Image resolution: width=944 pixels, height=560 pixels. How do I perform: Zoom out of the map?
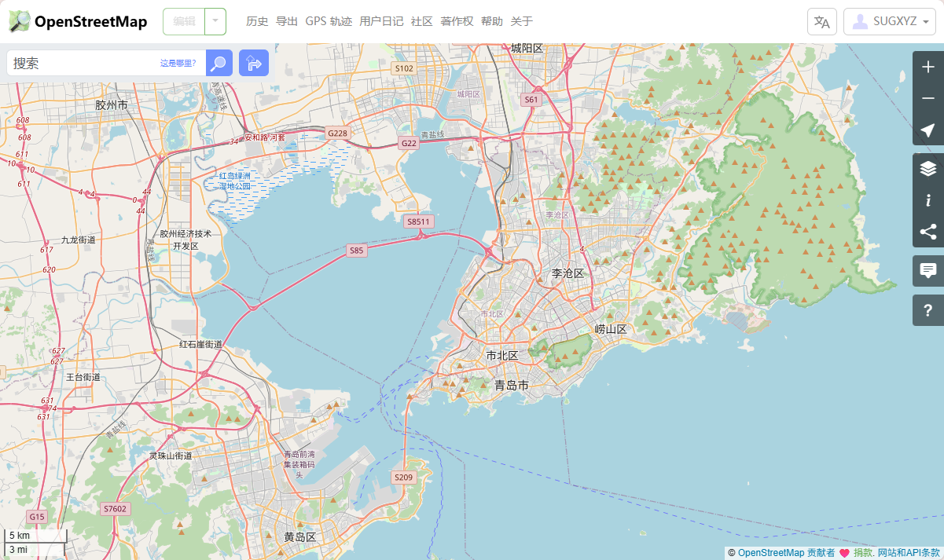(927, 98)
